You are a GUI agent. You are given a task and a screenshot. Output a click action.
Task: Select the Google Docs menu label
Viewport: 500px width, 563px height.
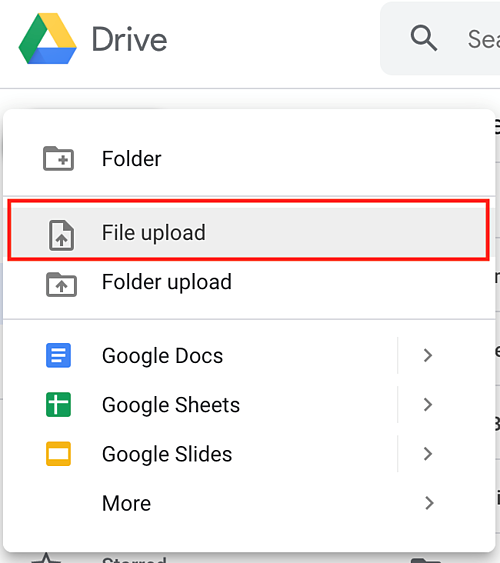162,356
